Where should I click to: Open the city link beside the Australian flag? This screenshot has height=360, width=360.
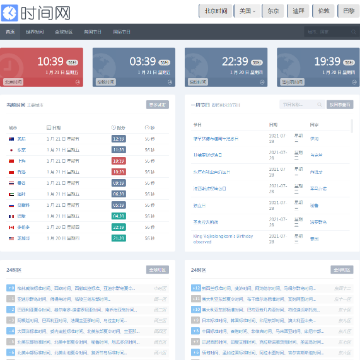21,139
